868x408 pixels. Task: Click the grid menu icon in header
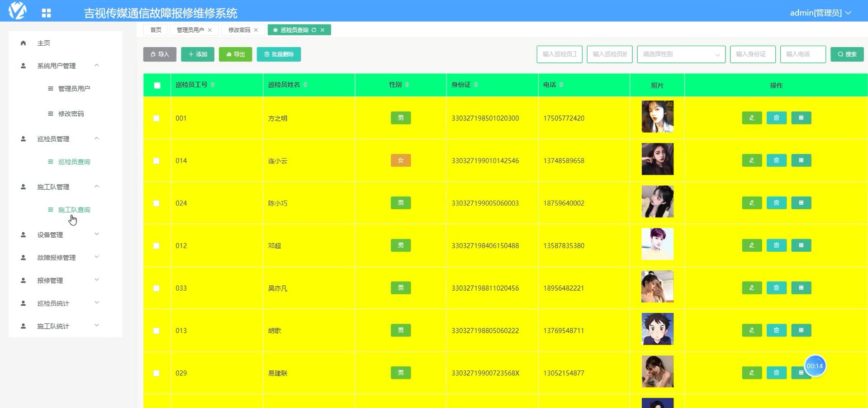tap(46, 13)
